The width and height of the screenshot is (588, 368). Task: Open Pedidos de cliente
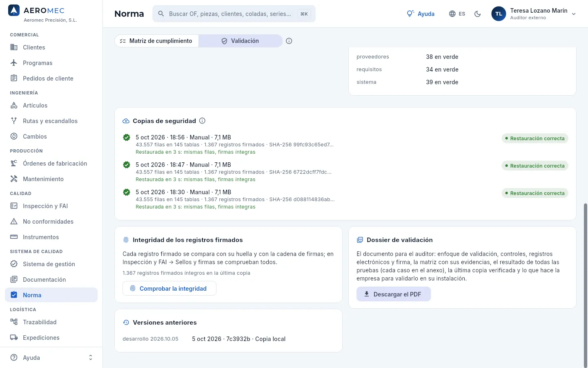pos(51,79)
